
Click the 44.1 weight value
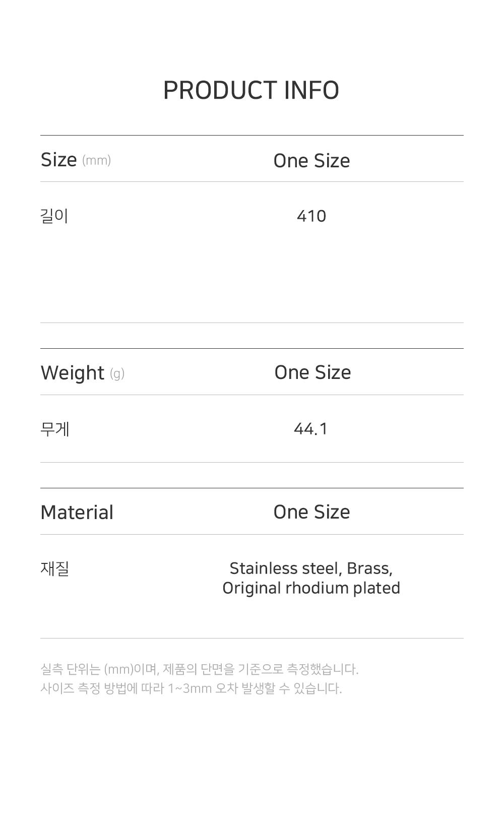click(311, 429)
